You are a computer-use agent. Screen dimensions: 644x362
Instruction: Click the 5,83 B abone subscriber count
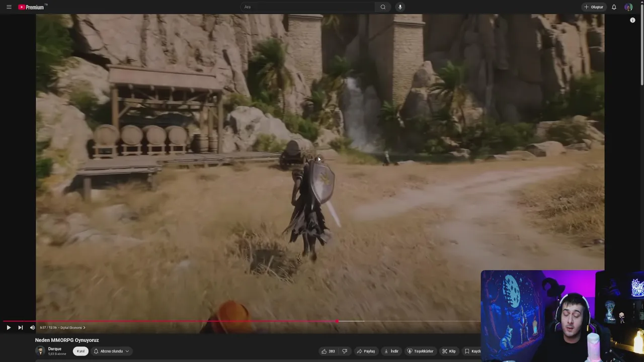pyautogui.click(x=57, y=354)
